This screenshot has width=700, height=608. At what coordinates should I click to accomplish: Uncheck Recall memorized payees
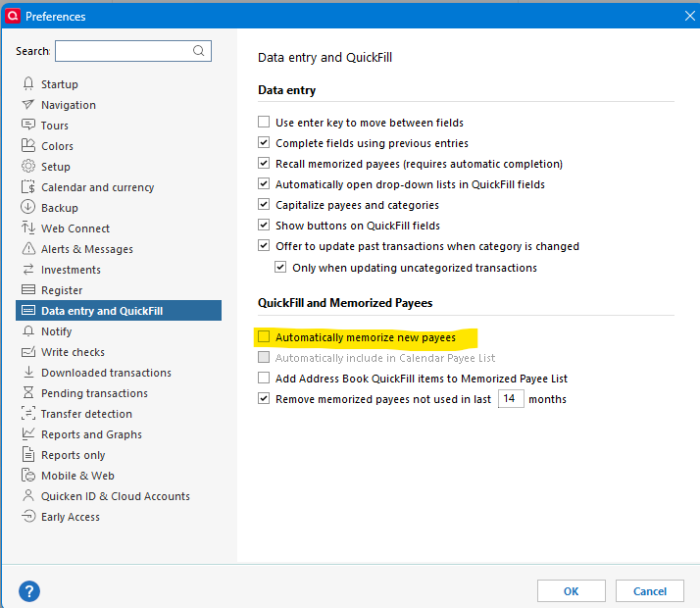264,163
